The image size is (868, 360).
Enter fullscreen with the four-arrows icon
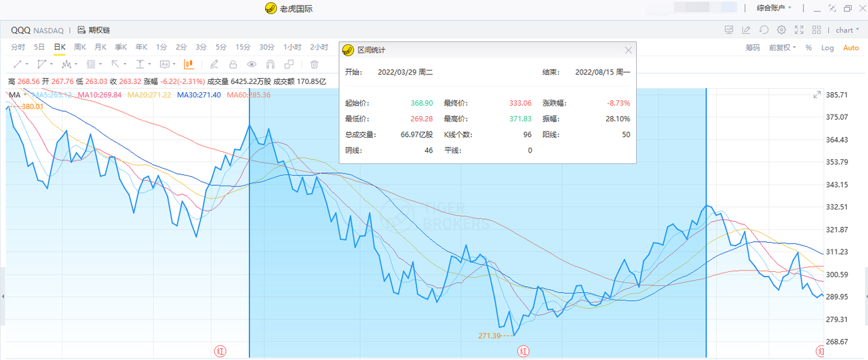click(799, 30)
